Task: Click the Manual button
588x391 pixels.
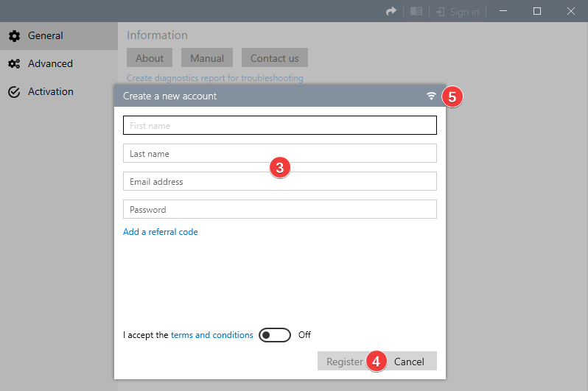Action: coord(207,57)
